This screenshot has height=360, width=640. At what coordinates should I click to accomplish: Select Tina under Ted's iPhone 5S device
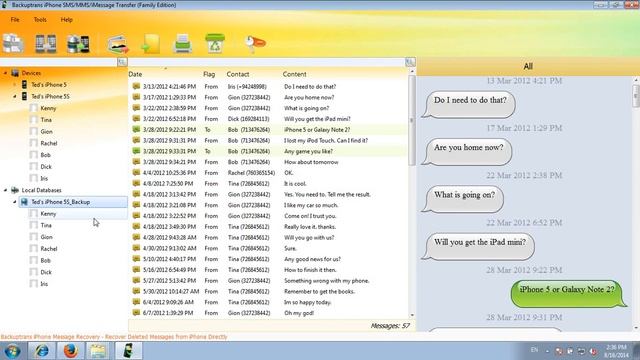click(x=46, y=120)
